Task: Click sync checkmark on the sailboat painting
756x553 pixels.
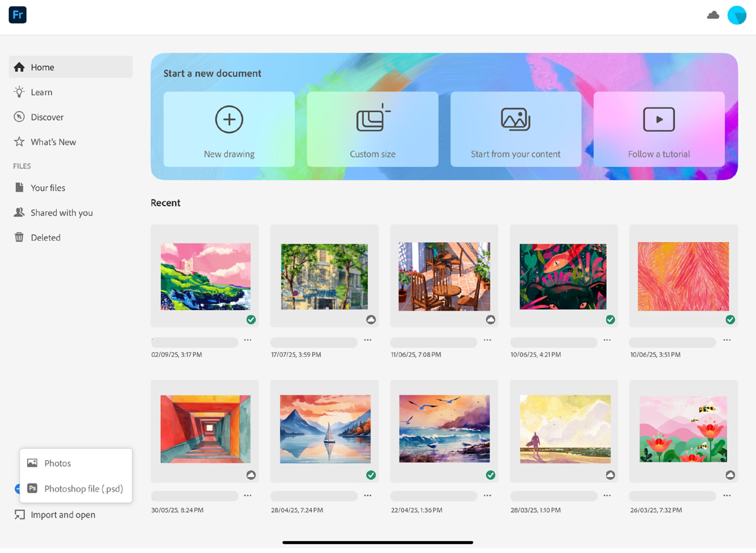Action: (x=371, y=475)
